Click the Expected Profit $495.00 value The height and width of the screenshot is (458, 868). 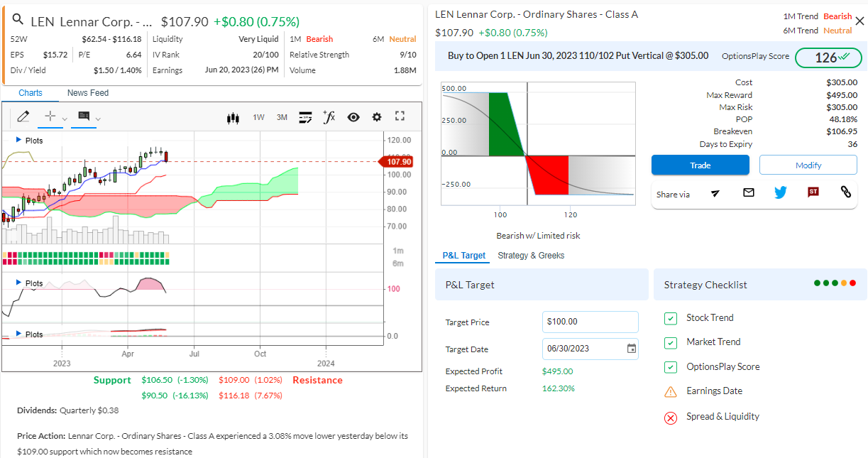pos(558,371)
